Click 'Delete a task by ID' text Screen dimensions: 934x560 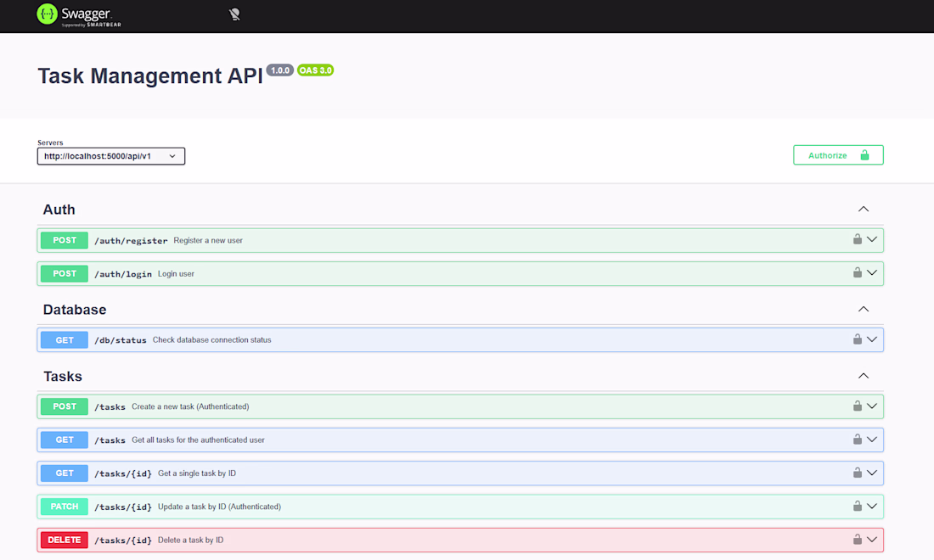point(190,540)
